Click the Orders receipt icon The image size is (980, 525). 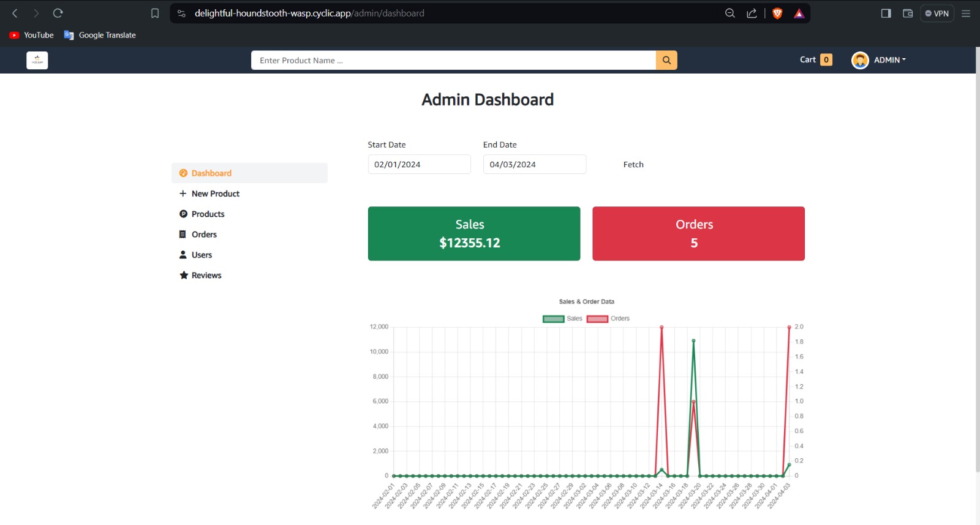point(183,234)
